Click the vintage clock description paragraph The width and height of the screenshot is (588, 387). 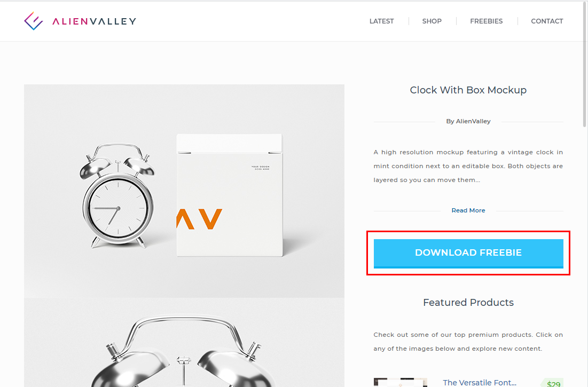(x=468, y=166)
